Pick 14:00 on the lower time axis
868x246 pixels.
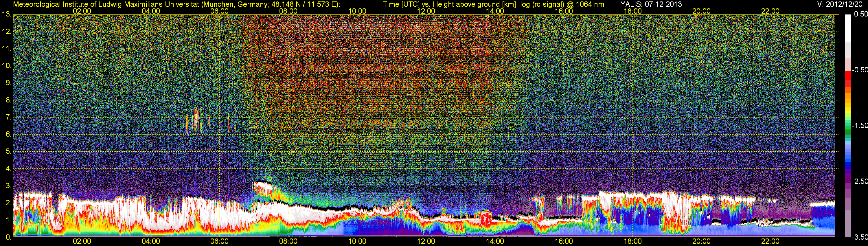[495, 241]
